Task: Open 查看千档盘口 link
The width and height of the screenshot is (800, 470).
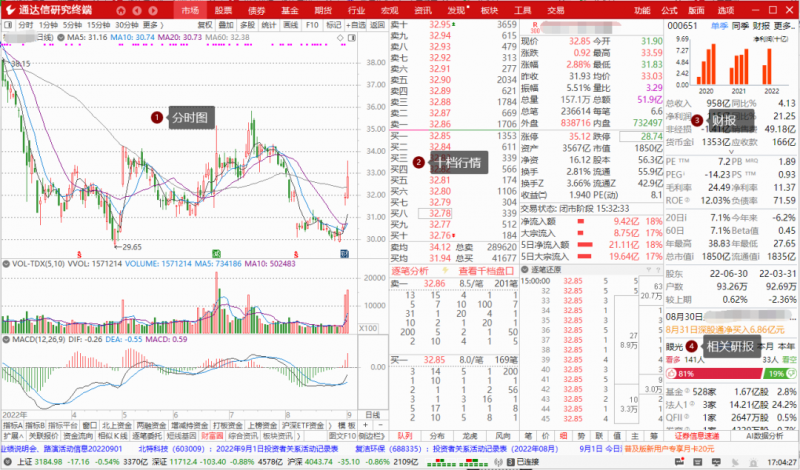Action: pos(486,271)
